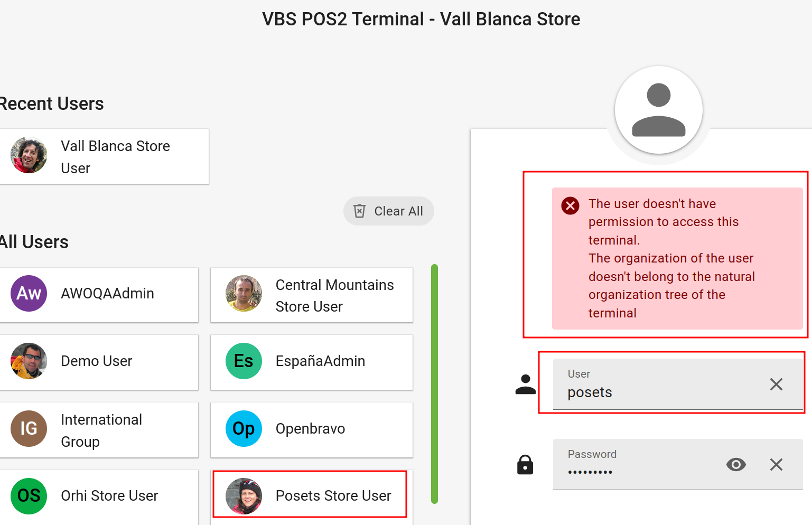The width and height of the screenshot is (812, 525).
Task: Select Demo User from All Users
Action: 99,362
